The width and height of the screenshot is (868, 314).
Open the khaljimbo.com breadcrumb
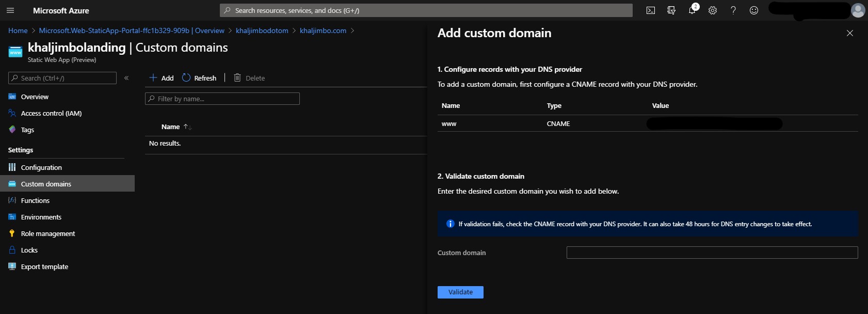[x=323, y=30]
